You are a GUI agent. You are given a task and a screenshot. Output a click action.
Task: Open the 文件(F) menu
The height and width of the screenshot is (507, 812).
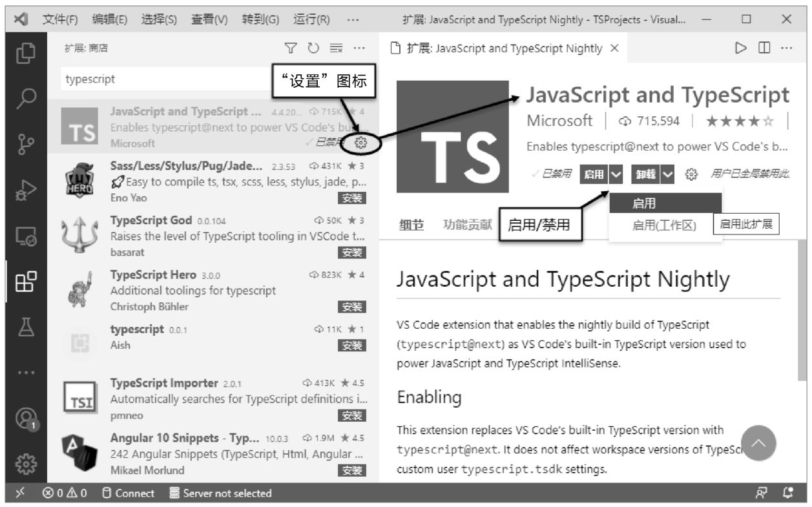pos(60,19)
